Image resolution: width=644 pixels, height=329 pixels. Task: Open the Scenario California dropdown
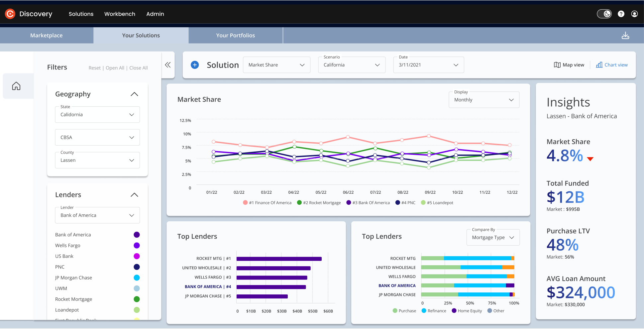click(x=352, y=65)
